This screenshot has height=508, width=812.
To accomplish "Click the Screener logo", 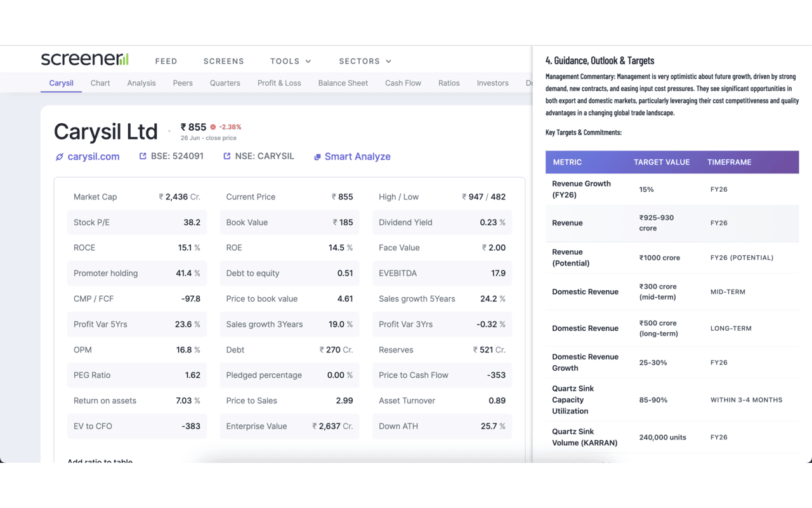I will (84, 60).
